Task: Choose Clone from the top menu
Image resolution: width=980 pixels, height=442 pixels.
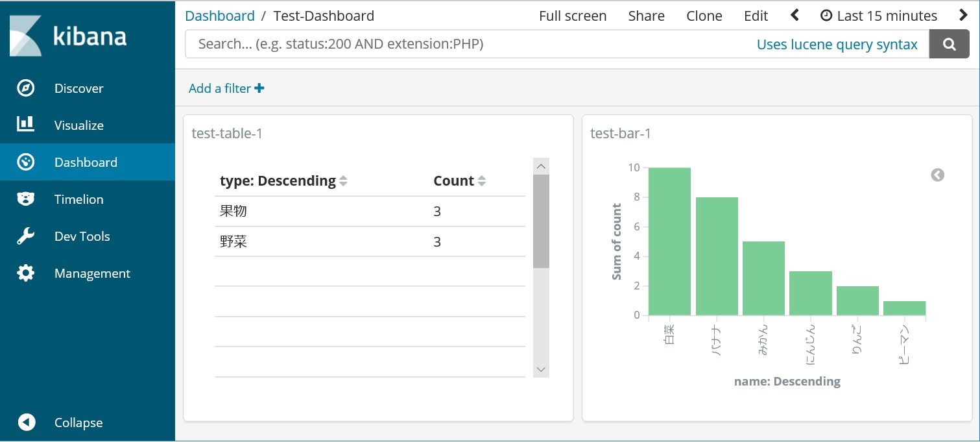Action: 704,15
